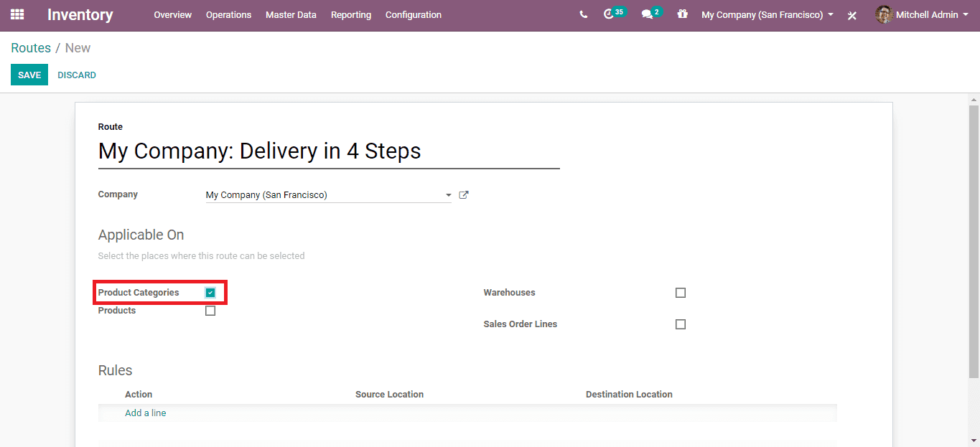Screen dimensions: 980x447
Task: Open company external link icon
Action: coord(464,194)
